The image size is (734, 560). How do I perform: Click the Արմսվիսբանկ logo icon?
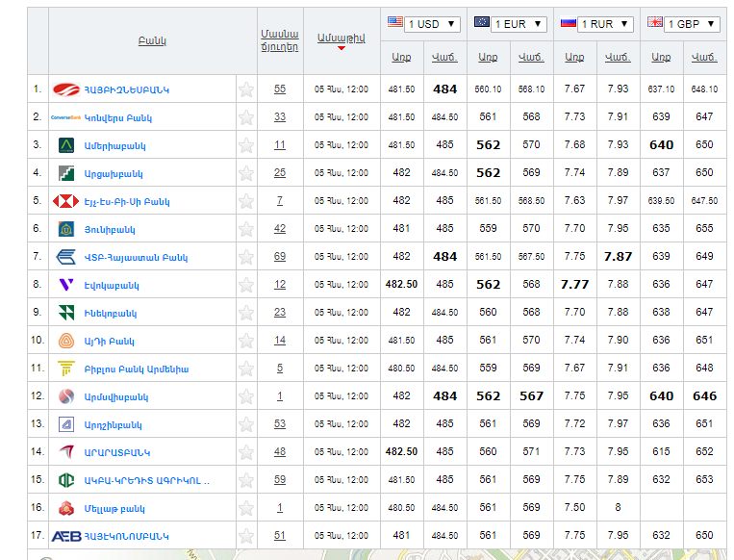[66, 396]
